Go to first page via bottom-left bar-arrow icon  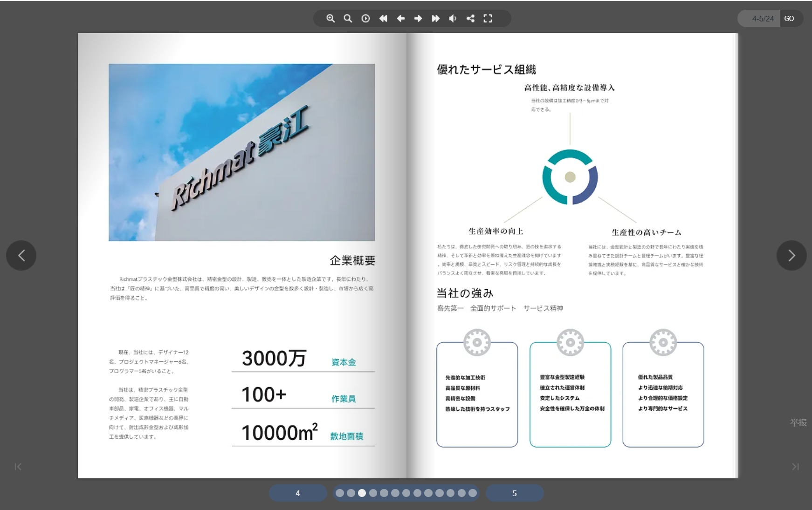tap(18, 467)
